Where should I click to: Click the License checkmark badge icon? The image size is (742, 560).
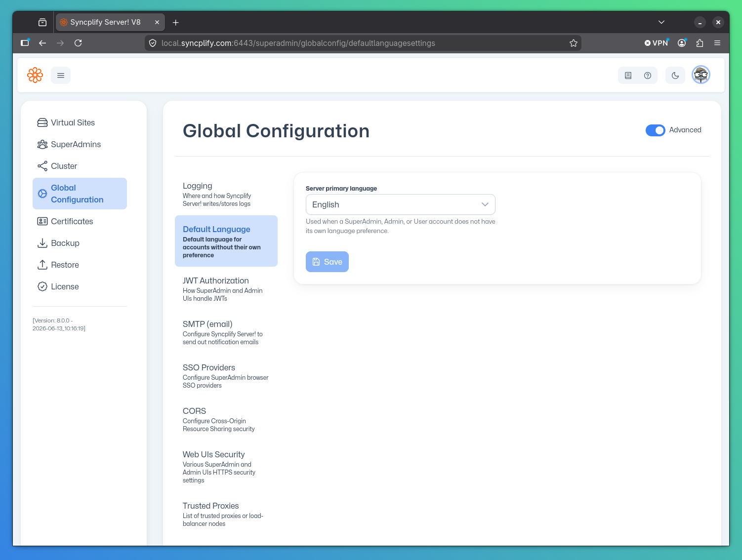tap(42, 286)
